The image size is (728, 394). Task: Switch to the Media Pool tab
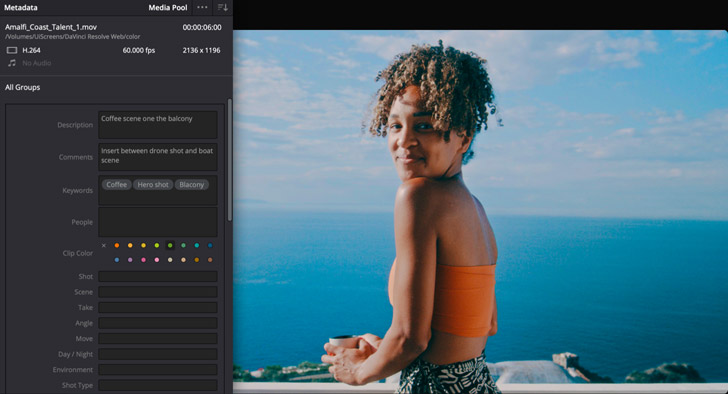point(168,7)
